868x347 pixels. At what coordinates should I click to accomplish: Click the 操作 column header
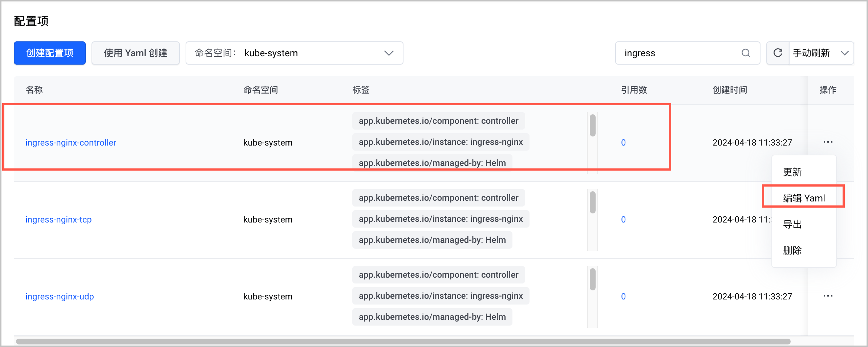pos(828,90)
